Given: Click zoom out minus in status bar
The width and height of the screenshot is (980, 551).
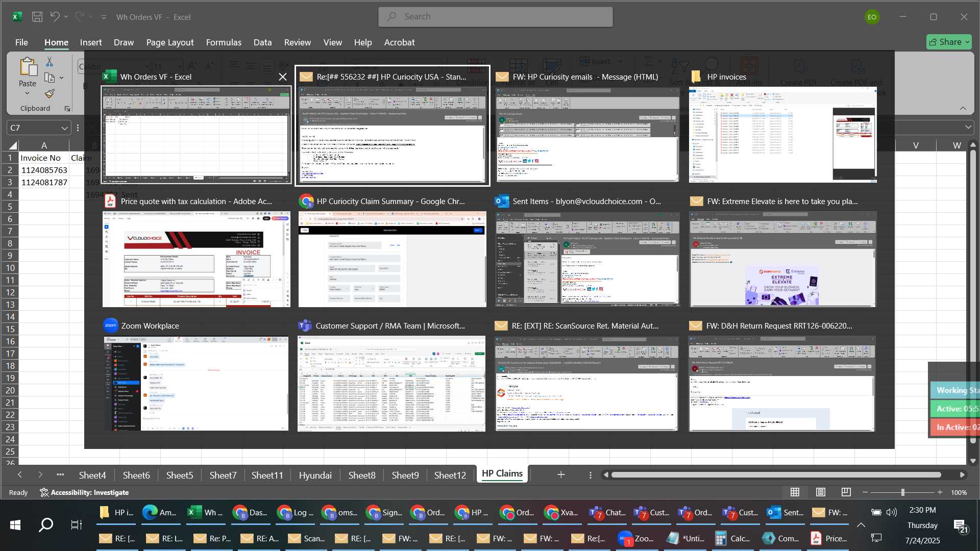Looking at the screenshot, I should click(x=865, y=492).
